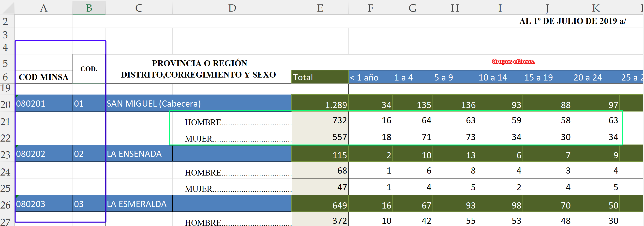Click cell with code 080202

(44, 153)
